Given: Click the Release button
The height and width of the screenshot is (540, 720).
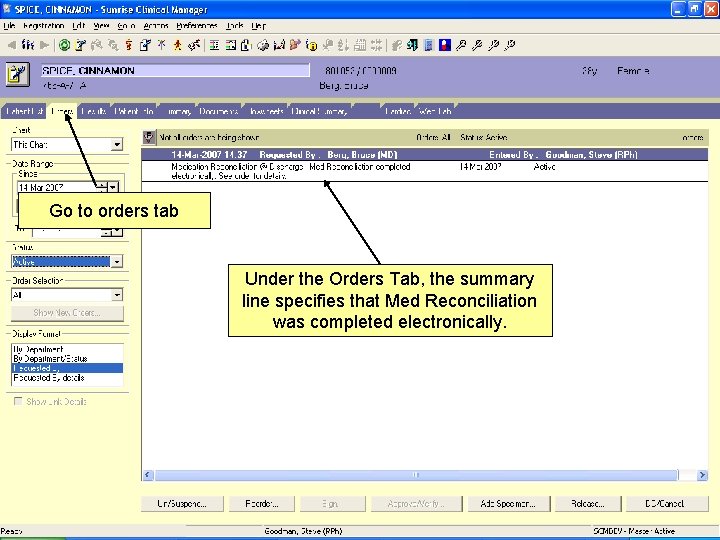Looking at the screenshot, I should click(x=588, y=504).
